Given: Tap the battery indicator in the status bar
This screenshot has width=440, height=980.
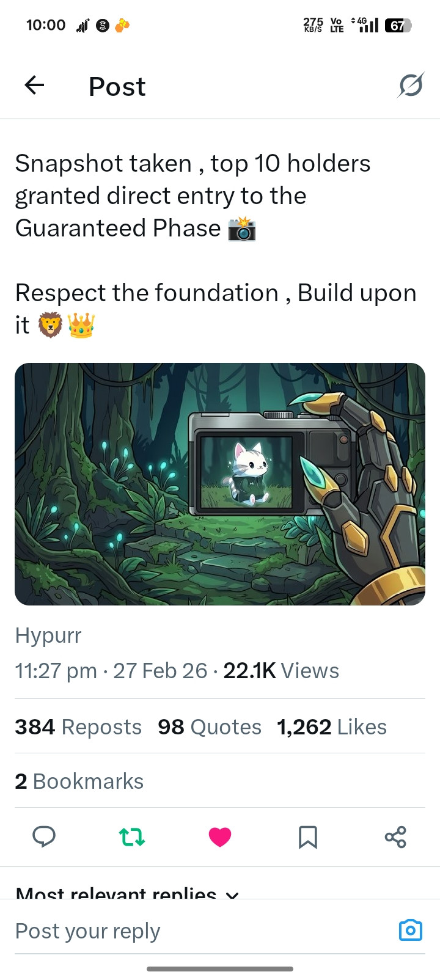Looking at the screenshot, I should pos(398,25).
